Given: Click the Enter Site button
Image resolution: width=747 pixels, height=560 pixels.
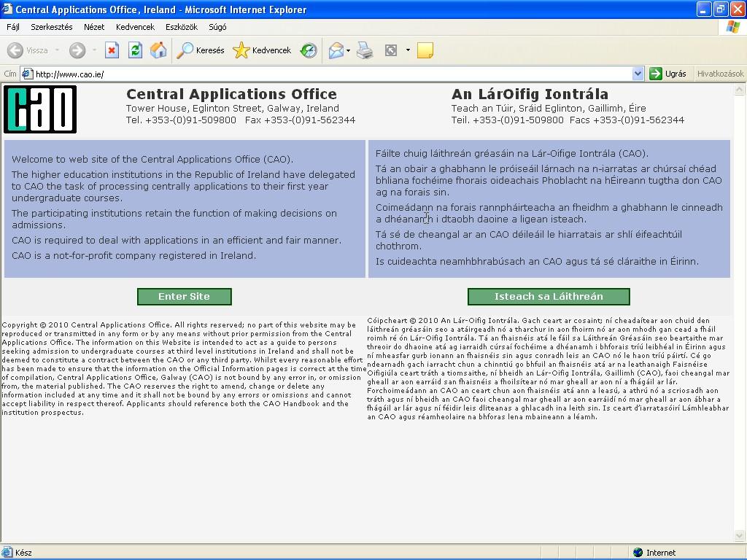Looking at the screenshot, I should tap(185, 297).
